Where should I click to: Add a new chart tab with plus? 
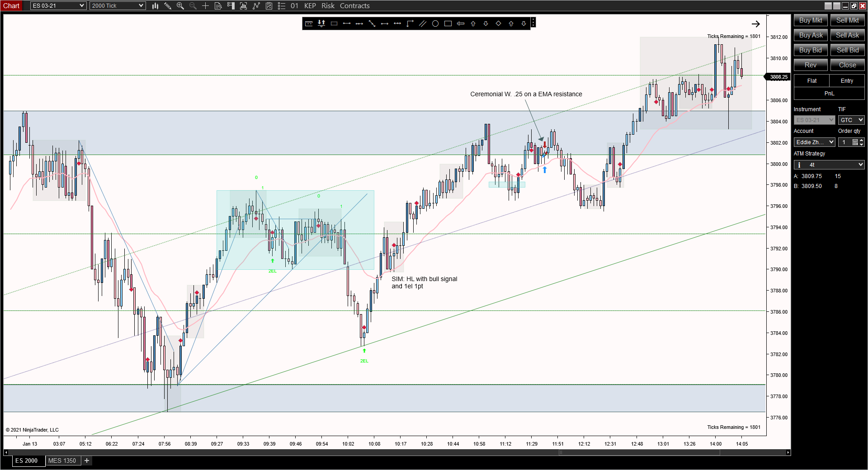pos(87,461)
